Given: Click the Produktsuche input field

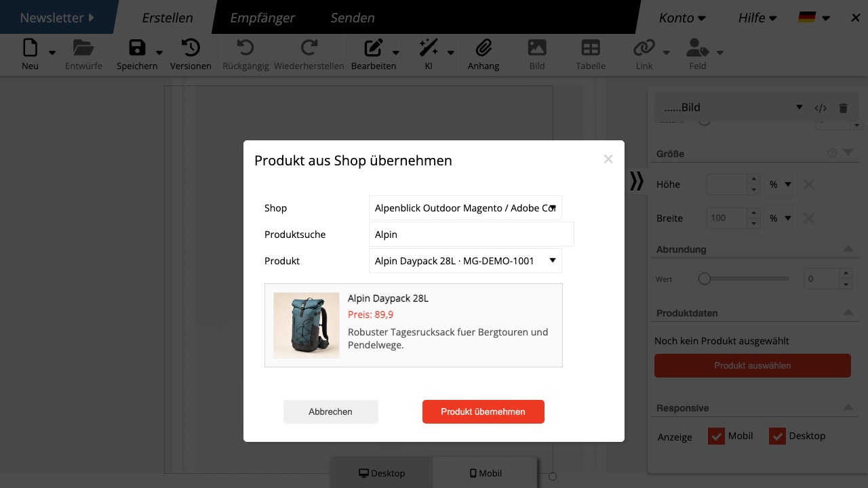Looking at the screenshot, I should 472,235.
